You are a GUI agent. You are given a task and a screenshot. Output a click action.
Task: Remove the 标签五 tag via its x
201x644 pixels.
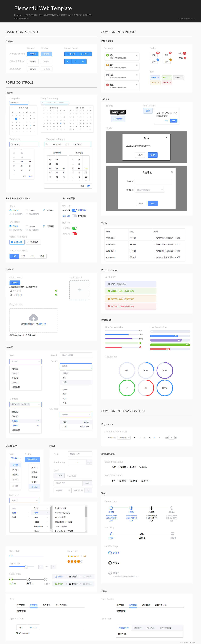pyautogui.click(x=170, y=83)
